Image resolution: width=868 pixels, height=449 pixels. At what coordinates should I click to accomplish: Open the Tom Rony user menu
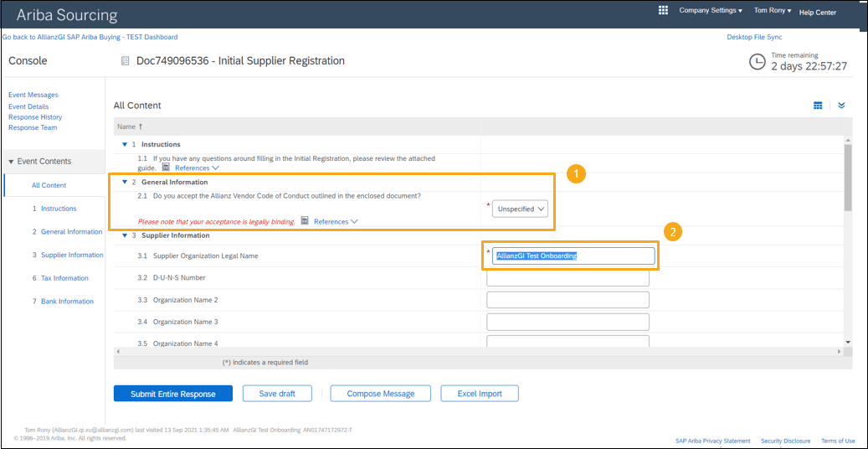point(773,11)
